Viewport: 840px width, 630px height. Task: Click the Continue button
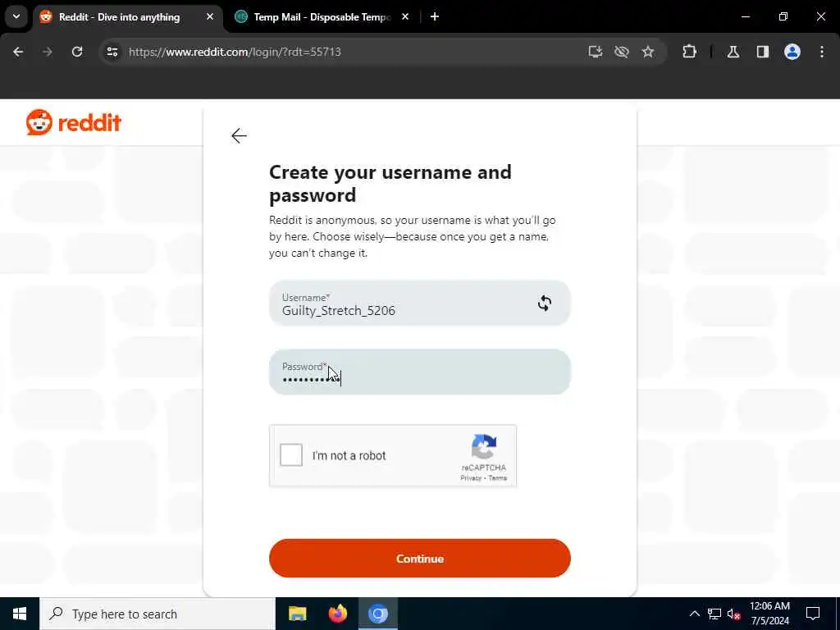coord(419,558)
